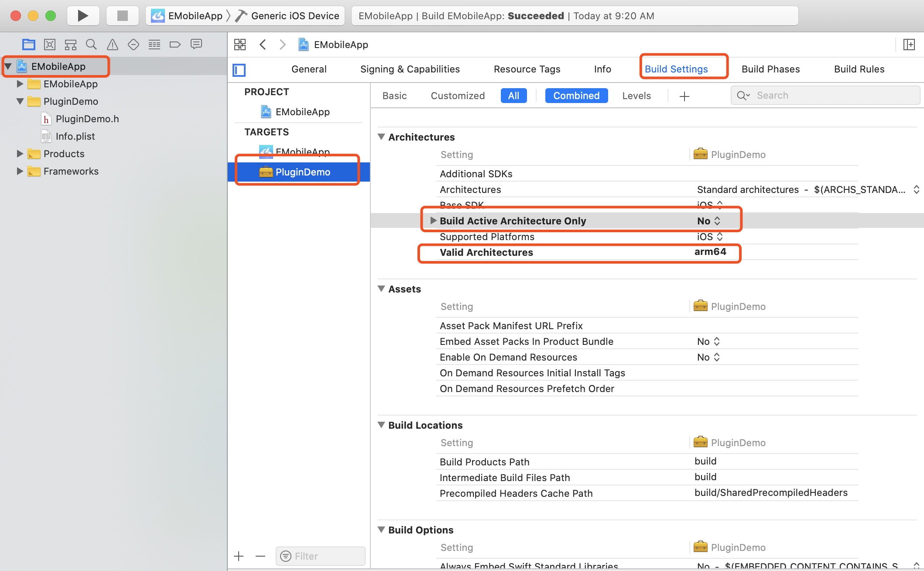Screen dimensions: 924x571
Task: Collapse the Build Options section
Action: tap(381, 530)
